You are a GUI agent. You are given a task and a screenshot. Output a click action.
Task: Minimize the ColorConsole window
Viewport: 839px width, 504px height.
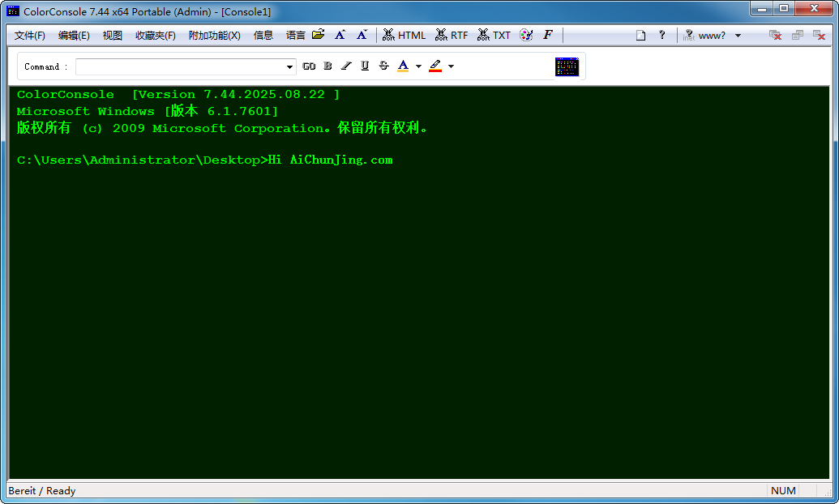click(761, 9)
